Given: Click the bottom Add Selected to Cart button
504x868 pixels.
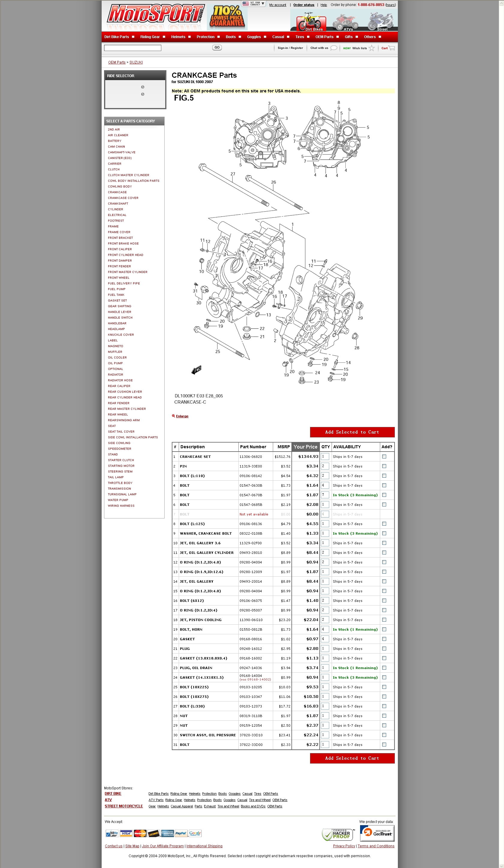Looking at the screenshot, I should [352, 758].
